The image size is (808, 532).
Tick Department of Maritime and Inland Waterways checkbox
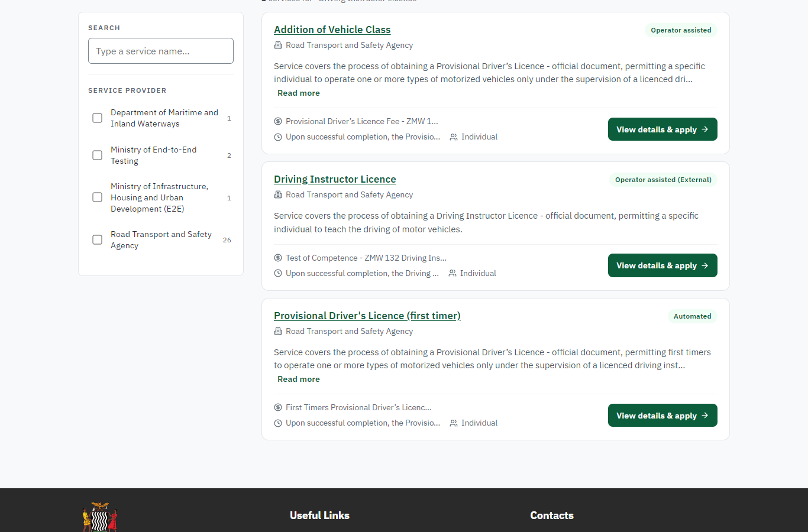click(98, 118)
